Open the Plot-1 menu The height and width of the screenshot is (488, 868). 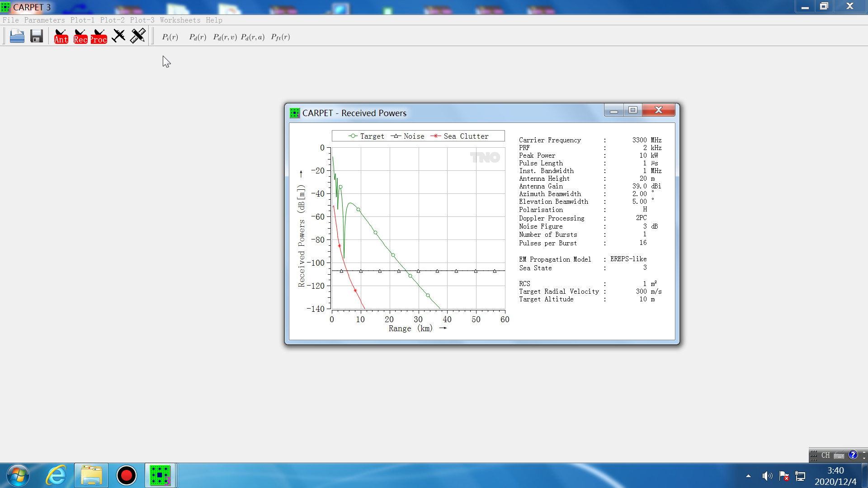(x=82, y=20)
